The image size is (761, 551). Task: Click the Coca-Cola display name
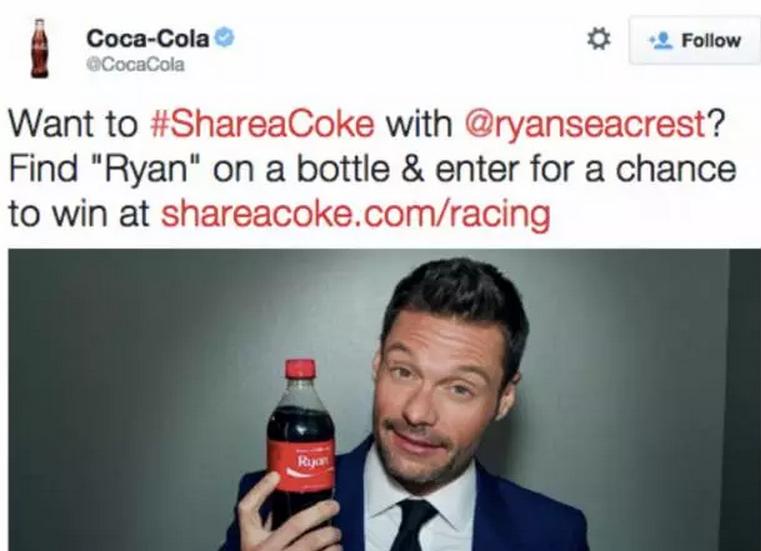[148, 39]
